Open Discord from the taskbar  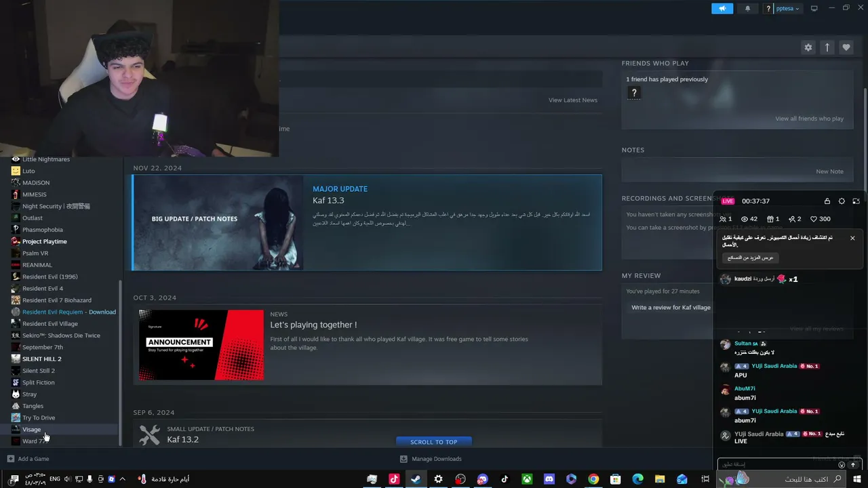(549, 479)
